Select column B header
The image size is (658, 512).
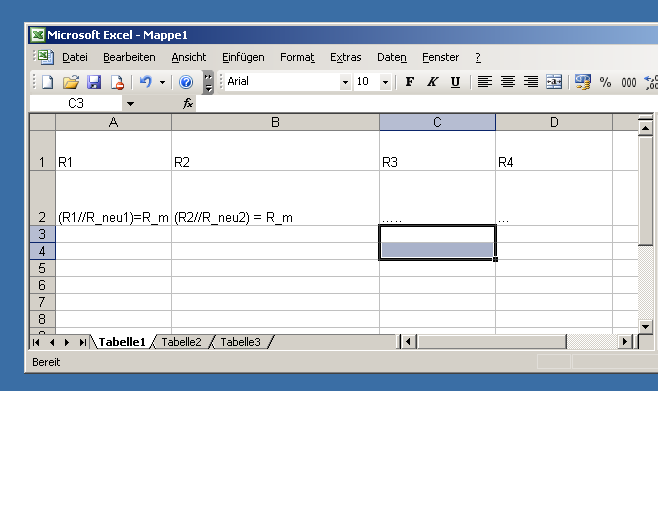(275, 122)
